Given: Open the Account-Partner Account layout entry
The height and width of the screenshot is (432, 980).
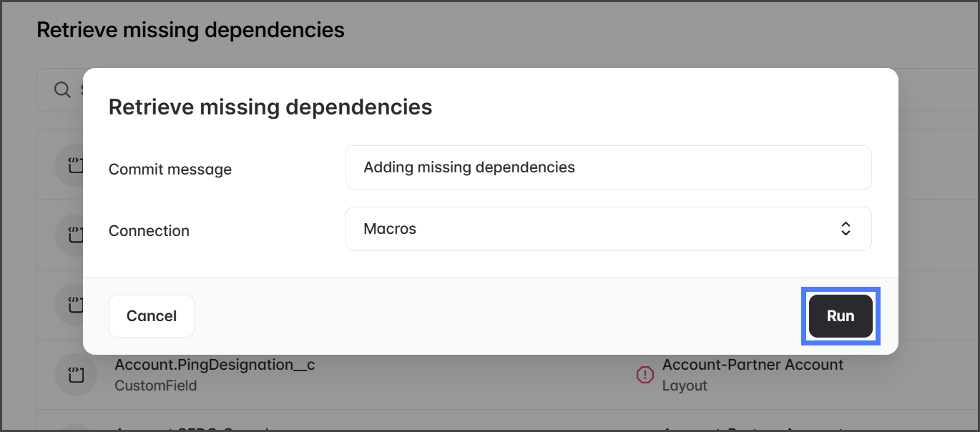Looking at the screenshot, I should coord(753,365).
